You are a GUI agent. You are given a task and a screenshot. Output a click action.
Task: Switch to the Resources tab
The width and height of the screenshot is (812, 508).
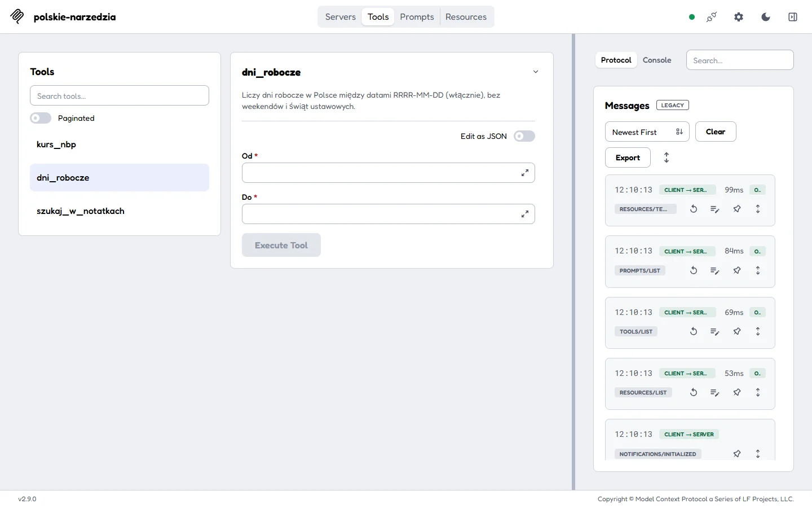[466, 17]
